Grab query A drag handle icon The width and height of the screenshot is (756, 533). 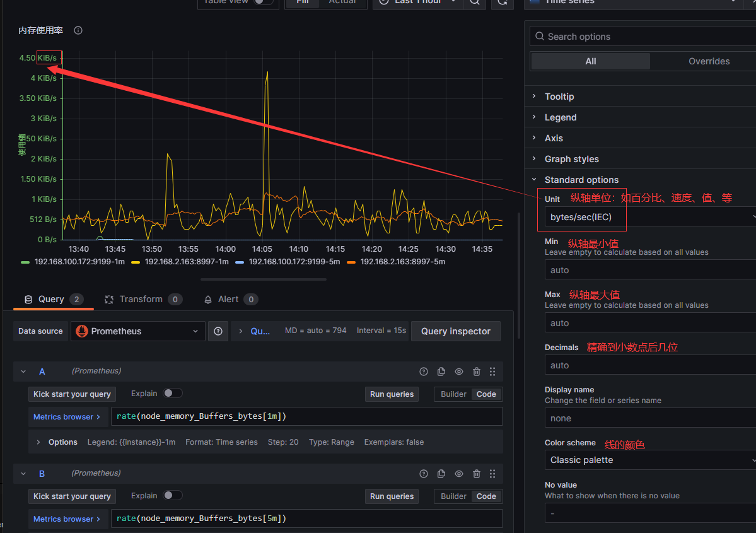coord(492,372)
